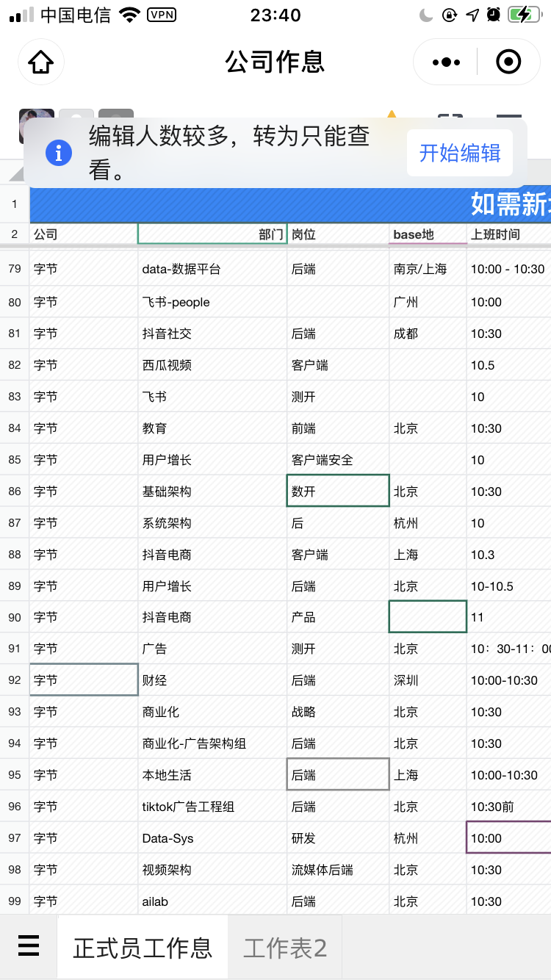551x980 pixels.
Task: Select the tiktok广告工程组 cell
Action: (x=212, y=807)
